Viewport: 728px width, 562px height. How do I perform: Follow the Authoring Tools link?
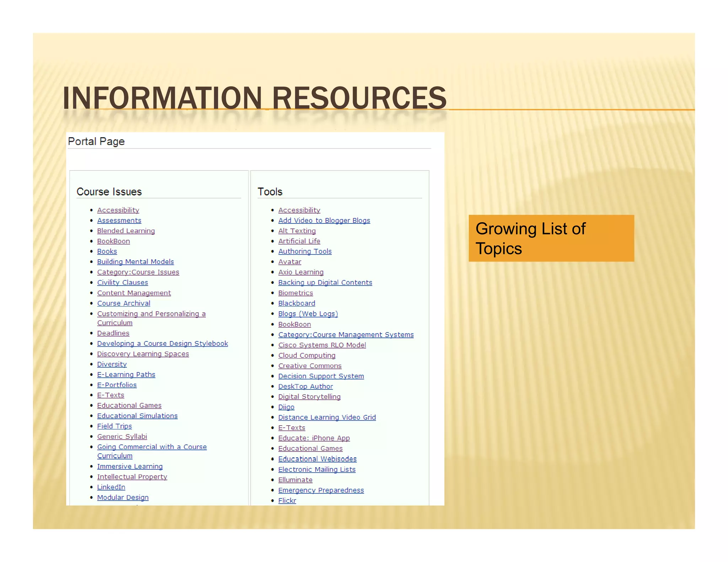pyautogui.click(x=305, y=252)
